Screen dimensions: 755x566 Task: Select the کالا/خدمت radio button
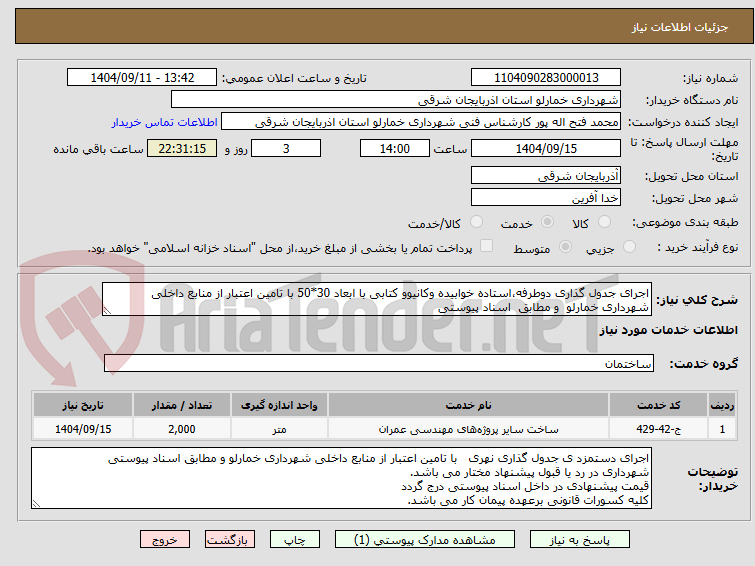(x=476, y=222)
